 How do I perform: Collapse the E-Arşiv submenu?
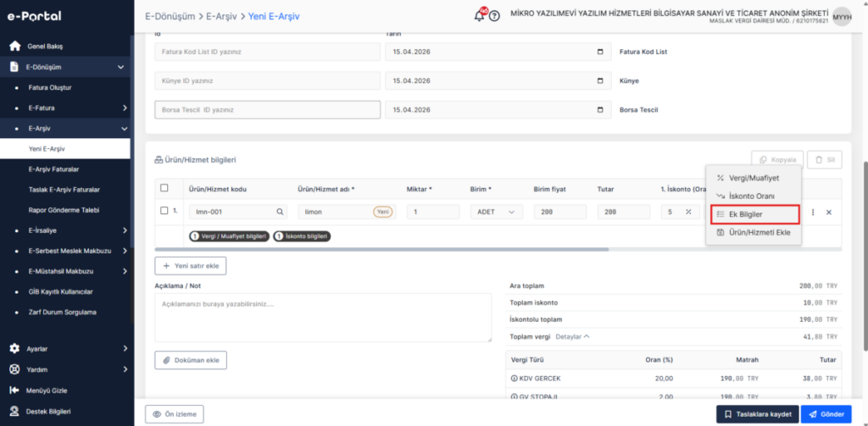[124, 129]
